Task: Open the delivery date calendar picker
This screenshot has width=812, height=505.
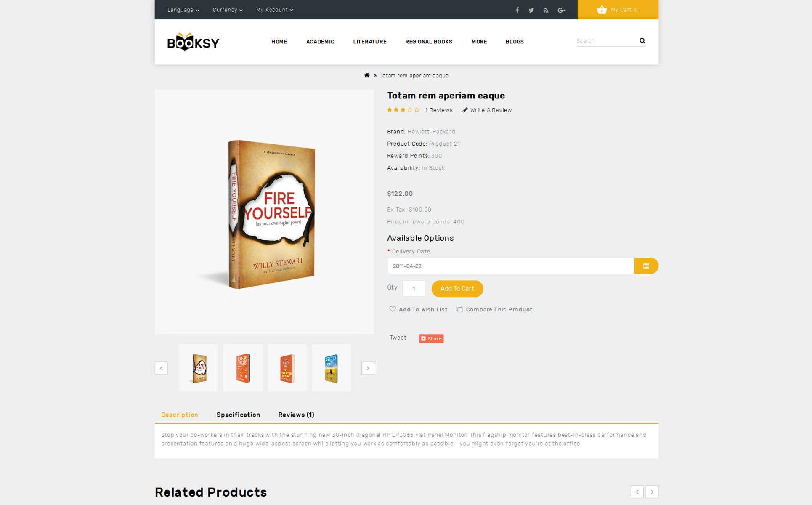Action: click(x=646, y=266)
